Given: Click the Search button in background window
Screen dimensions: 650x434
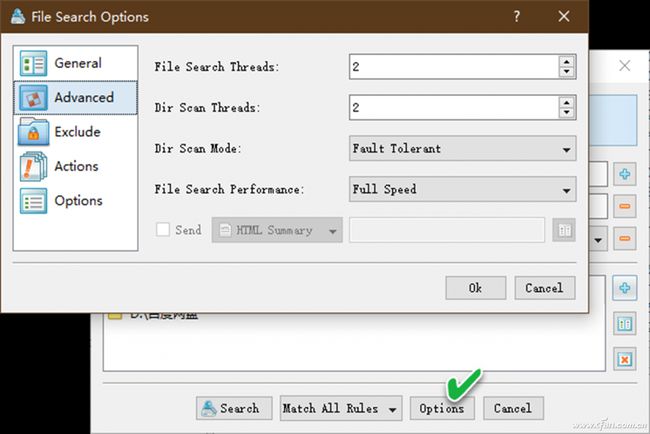Looking at the screenshot, I should pyautogui.click(x=234, y=408).
